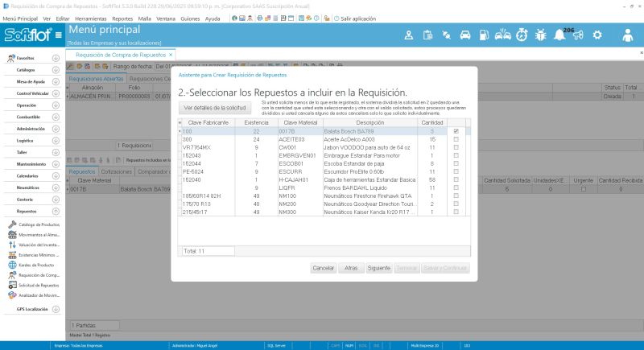The width and height of the screenshot is (644, 350).
Task: Expand the Catálogos sidebar section
Action: (x=56, y=70)
